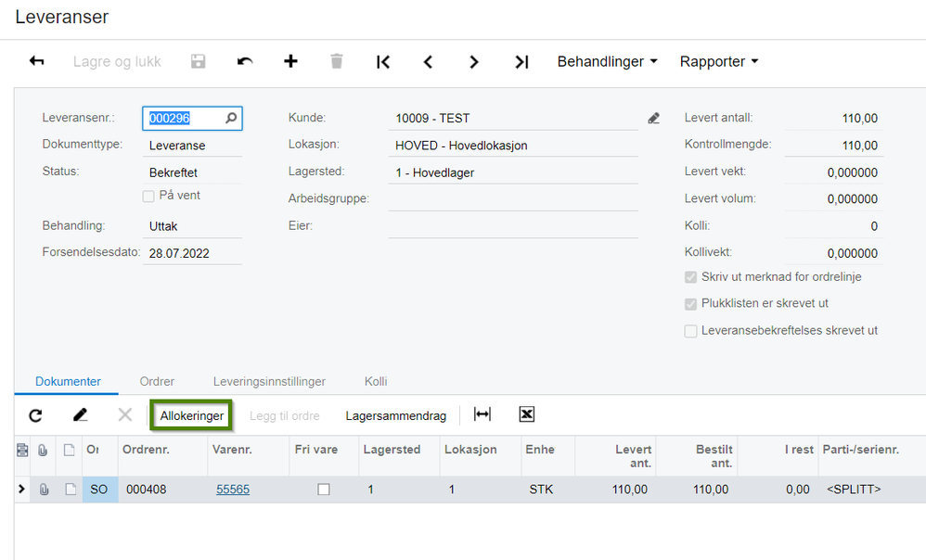Click the Parti-/serienr. column header
Viewport: 926px width, 560px height.
[871, 455]
